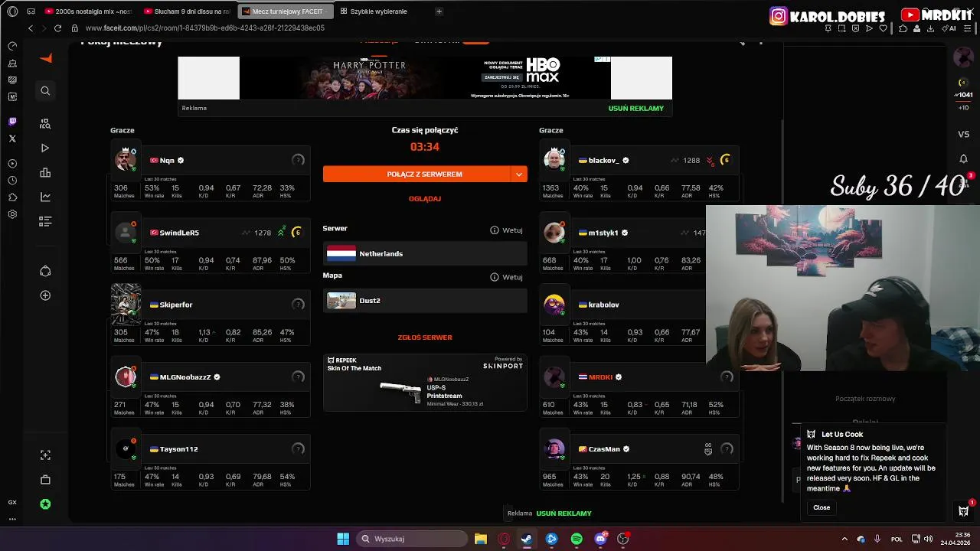The width and height of the screenshot is (980, 551).
Task: Click USUŃ REKLAMY at the page bottom
Action: (x=563, y=514)
